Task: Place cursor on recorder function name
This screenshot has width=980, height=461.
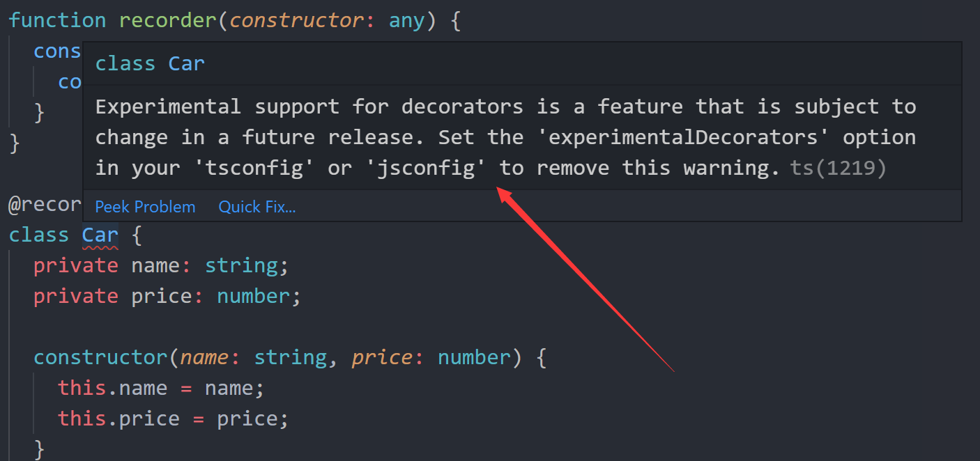Action: click(168, 20)
